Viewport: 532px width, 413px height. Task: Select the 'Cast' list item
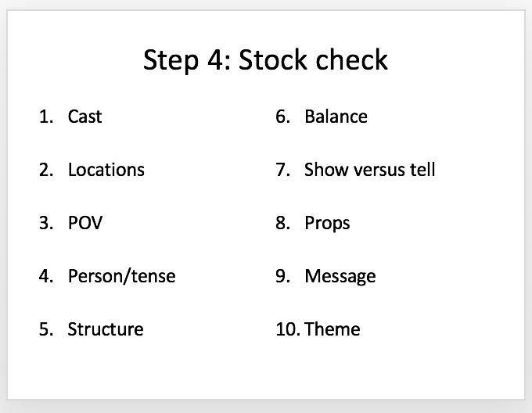tap(84, 117)
